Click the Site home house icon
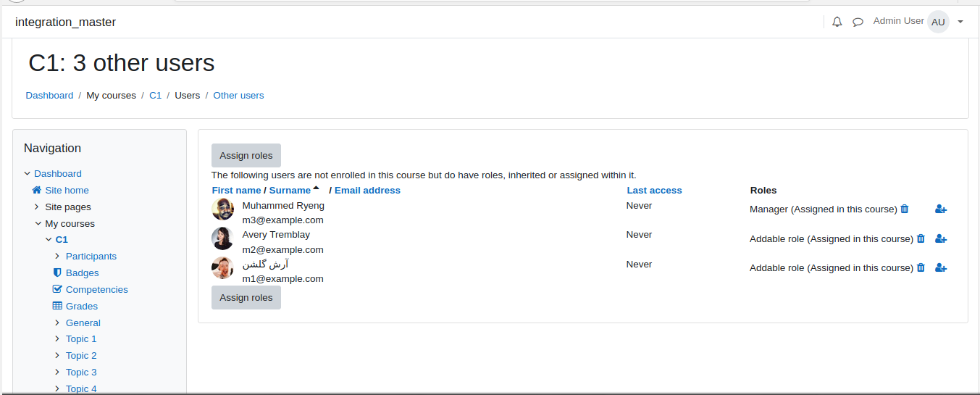This screenshot has height=395, width=980. click(37, 190)
